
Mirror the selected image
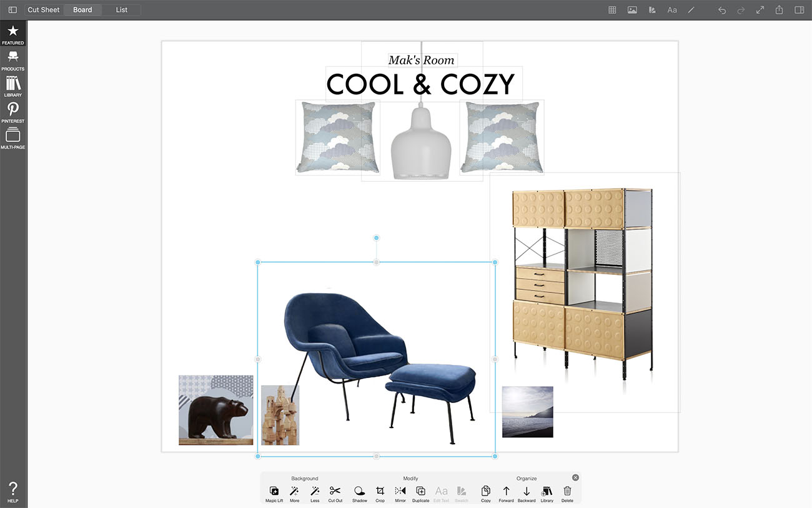click(x=400, y=492)
